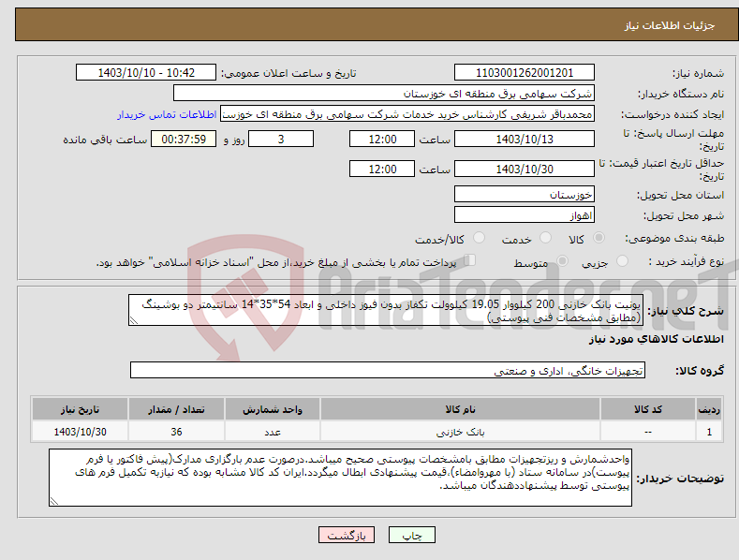
Task: Click buyer organization name field
Action: pyautogui.click(x=384, y=94)
